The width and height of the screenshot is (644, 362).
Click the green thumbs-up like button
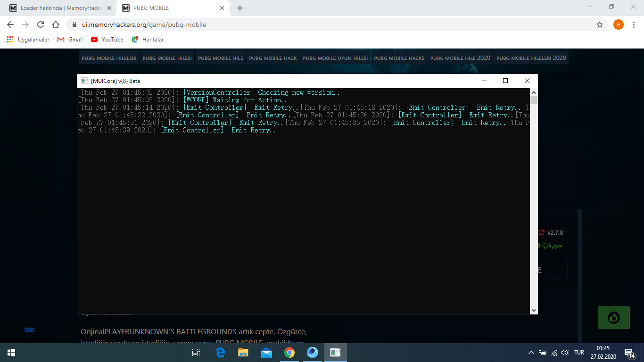pyautogui.click(x=613, y=318)
